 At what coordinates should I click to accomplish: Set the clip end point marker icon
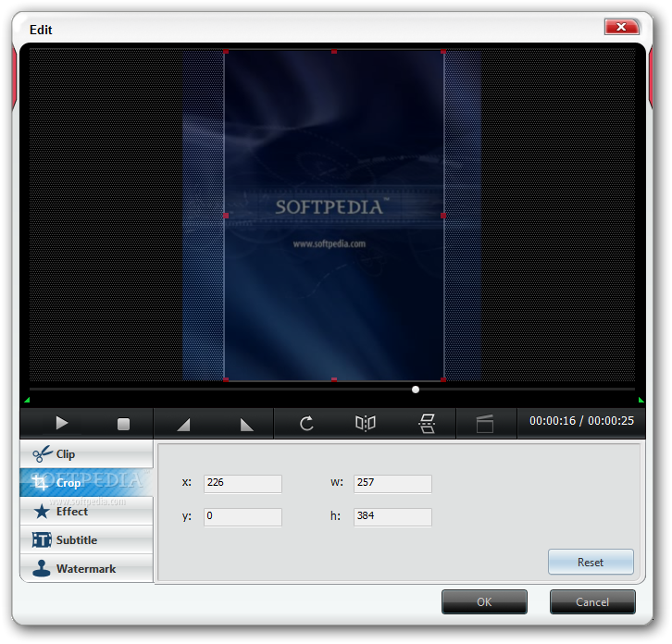[x=246, y=425]
